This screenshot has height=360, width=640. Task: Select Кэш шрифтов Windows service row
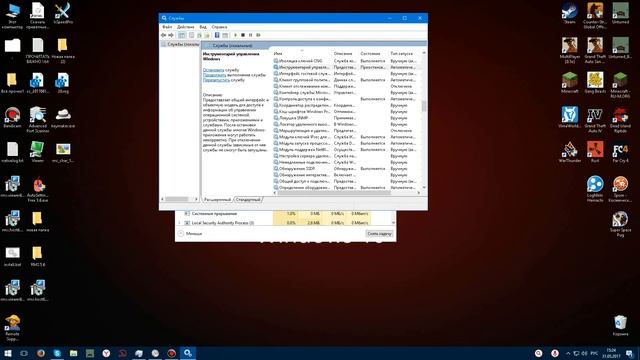pos(347,111)
